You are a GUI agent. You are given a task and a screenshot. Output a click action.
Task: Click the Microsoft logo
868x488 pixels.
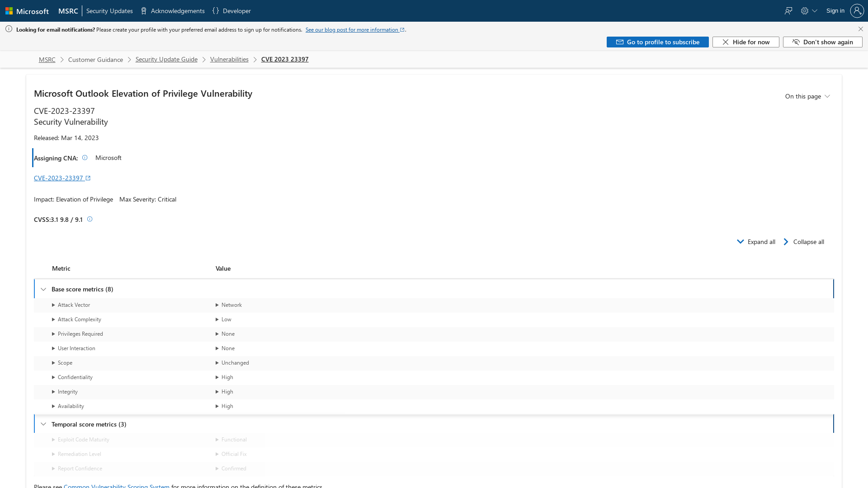point(27,11)
